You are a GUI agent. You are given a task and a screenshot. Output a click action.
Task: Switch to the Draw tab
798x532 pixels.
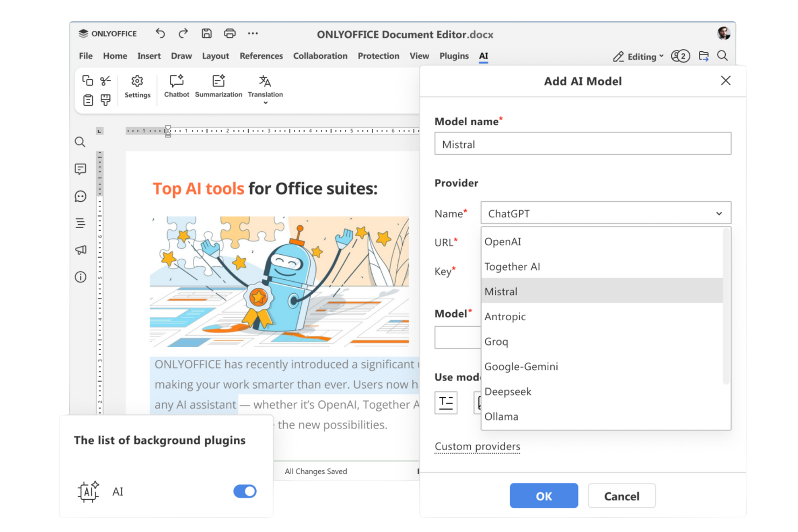click(x=181, y=56)
